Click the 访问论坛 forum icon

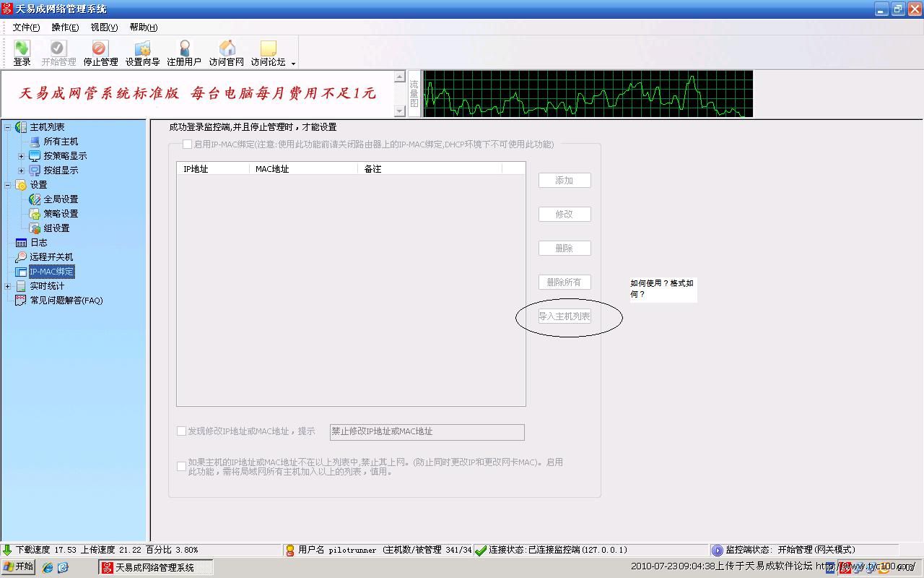pyautogui.click(x=269, y=53)
